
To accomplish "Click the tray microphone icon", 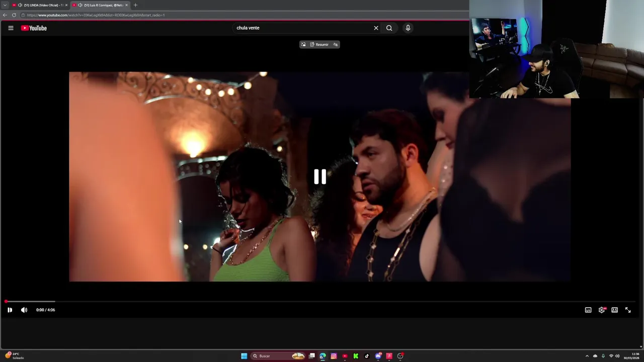I will [x=603, y=356].
